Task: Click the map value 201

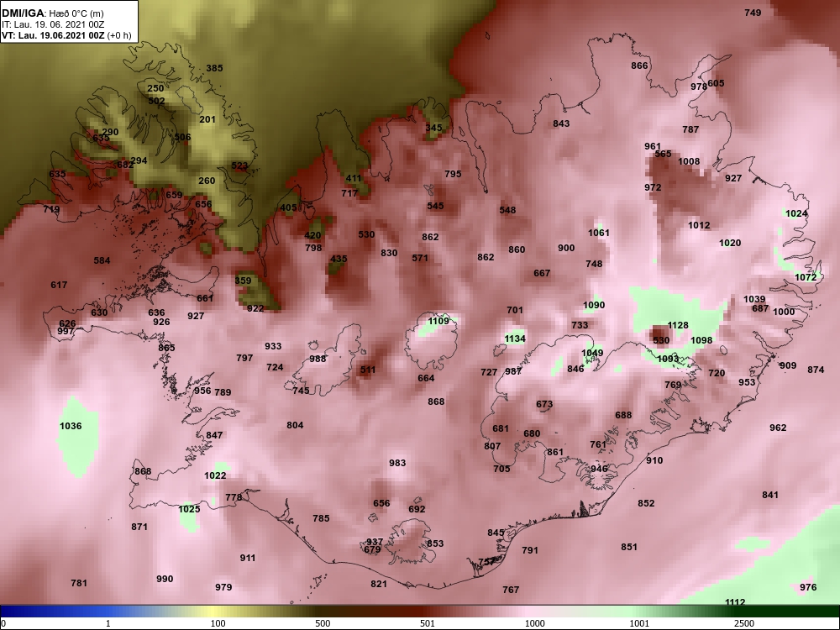Action: (x=207, y=119)
